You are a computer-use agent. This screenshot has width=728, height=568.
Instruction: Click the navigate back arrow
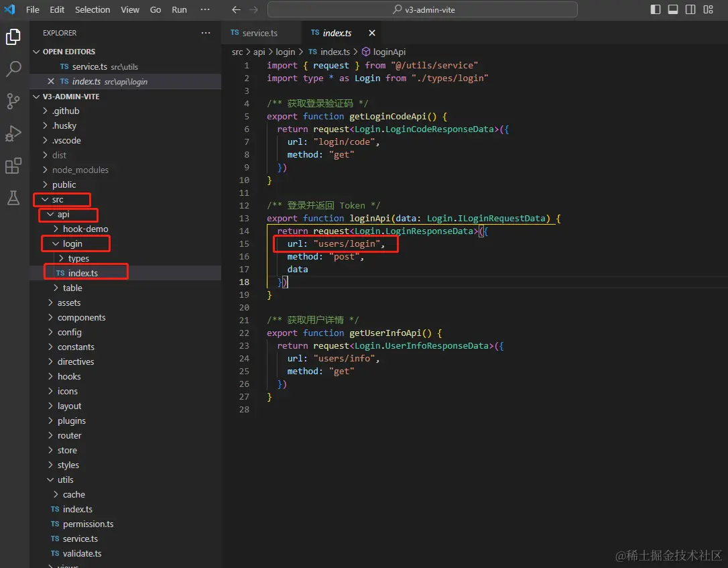236,9
